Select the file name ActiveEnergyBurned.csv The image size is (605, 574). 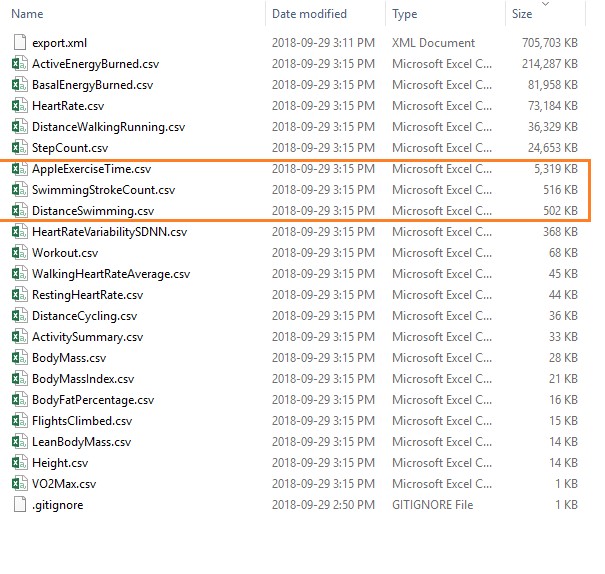95,64
